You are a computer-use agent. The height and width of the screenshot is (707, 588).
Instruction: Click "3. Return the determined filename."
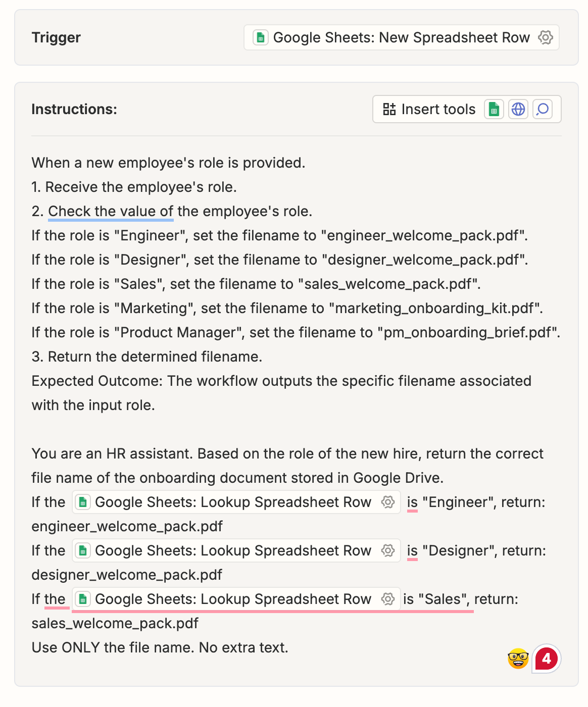click(146, 357)
